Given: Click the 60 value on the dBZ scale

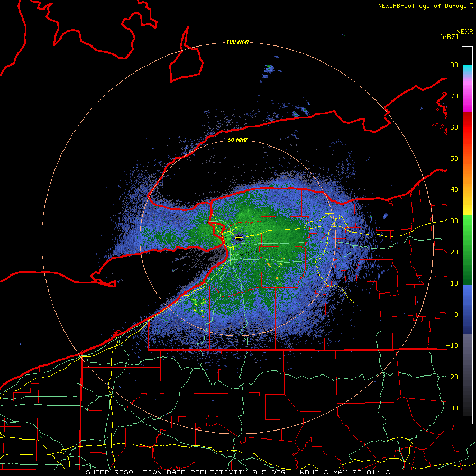Looking at the screenshot, I should pyautogui.click(x=454, y=127).
